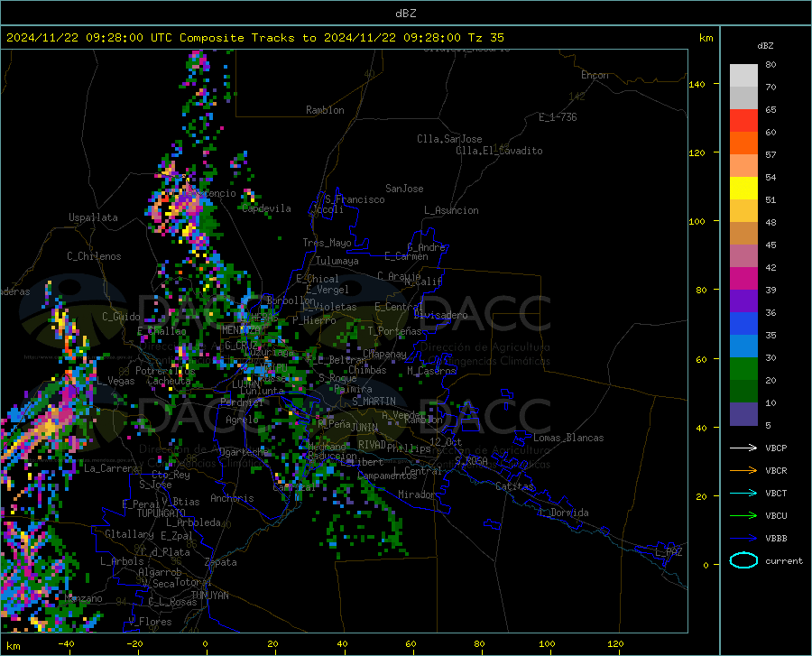Click the 'L_Vegas' map label
Screen dimensions: 812x656
point(115,381)
